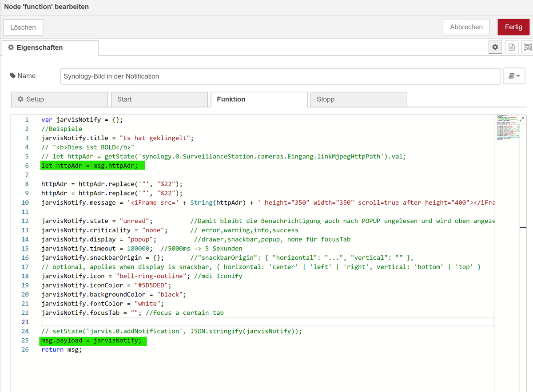Click jarvisNotify.timeout = 180000 line
This screenshot has width=533, height=392.
tap(142, 249)
